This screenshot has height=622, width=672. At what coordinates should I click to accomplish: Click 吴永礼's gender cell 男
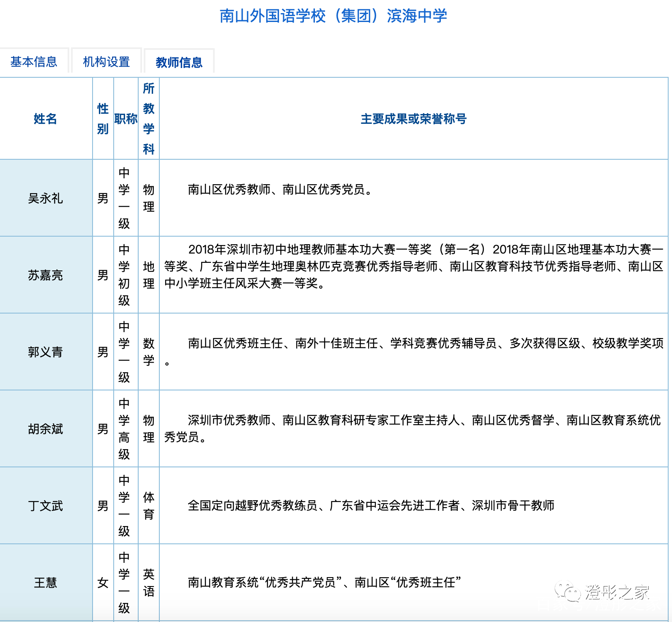pos(103,198)
